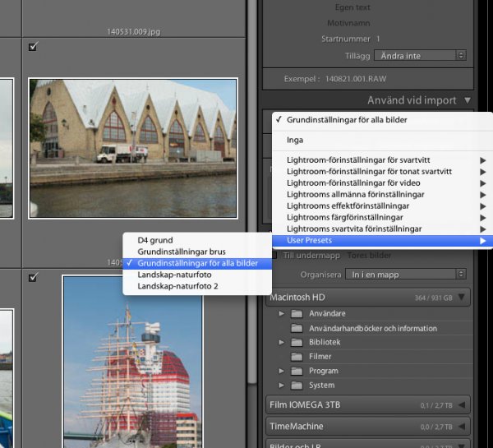Expand the Film IOMEGA 3TB volume

tap(461, 404)
